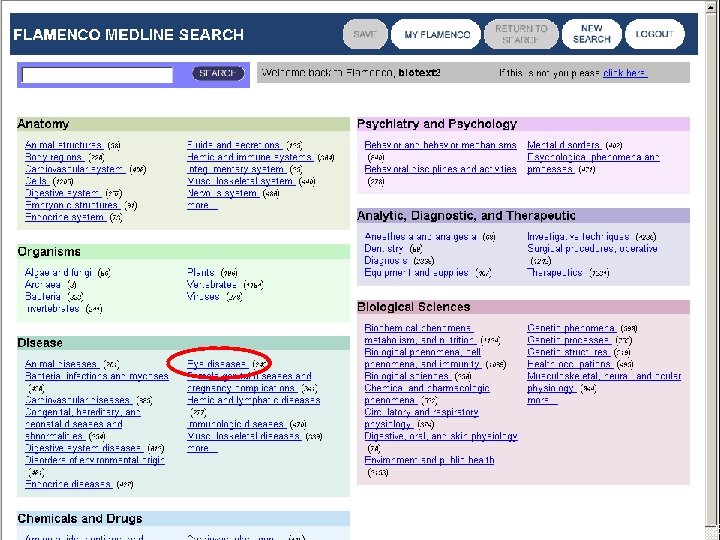Open Nervous system category
This screenshot has width=720, height=540.
(x=223, y=193)
